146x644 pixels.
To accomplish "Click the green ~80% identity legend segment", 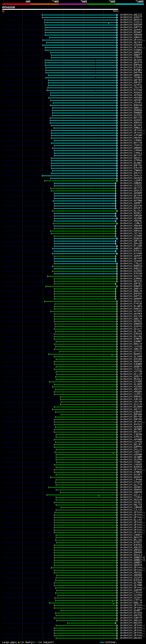I will coord(101,4).
